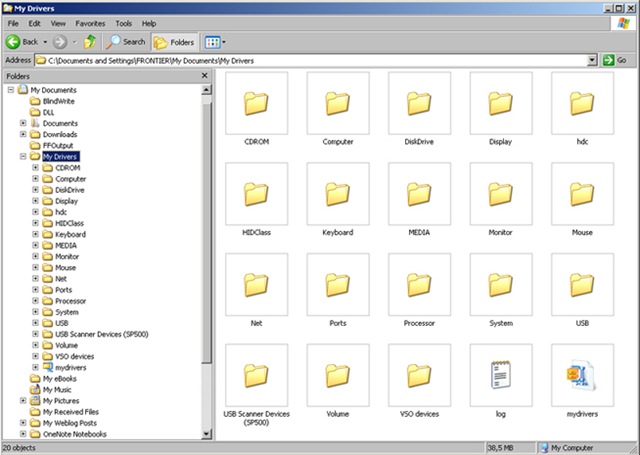The height and width of the screenshot is (455, 640).
Task: Select Keyboard folder in tree
Action: pos(70,234)
